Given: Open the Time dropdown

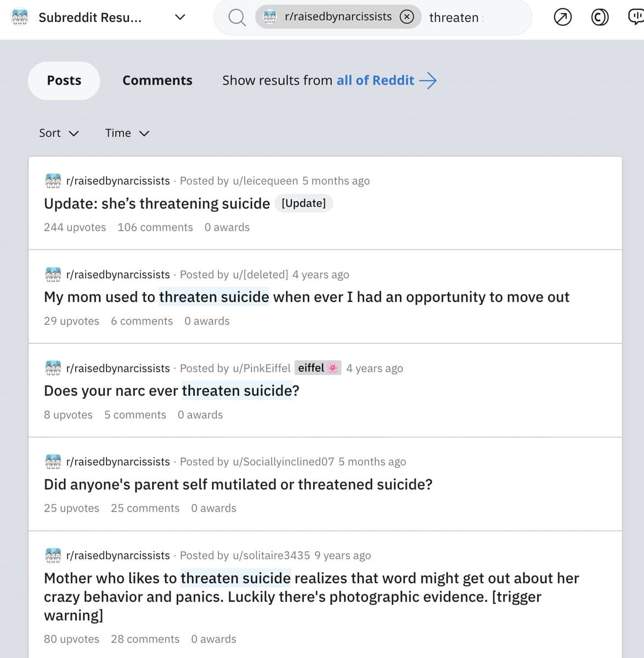Looking at the screenshot, I should click(x=127, y=133).
